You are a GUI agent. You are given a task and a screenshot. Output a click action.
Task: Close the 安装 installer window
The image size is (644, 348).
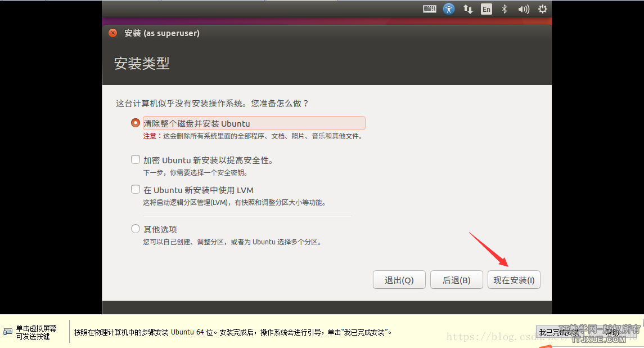[113, 33]
